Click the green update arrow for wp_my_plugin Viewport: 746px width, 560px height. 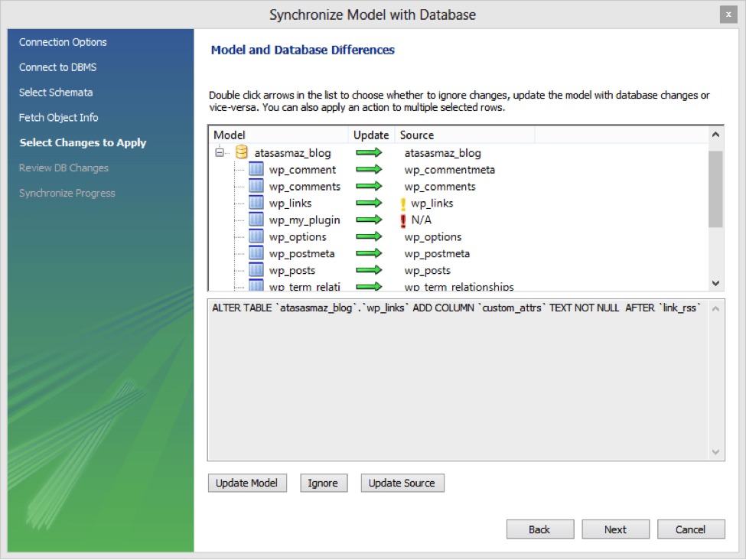click(x=370, y=220)
